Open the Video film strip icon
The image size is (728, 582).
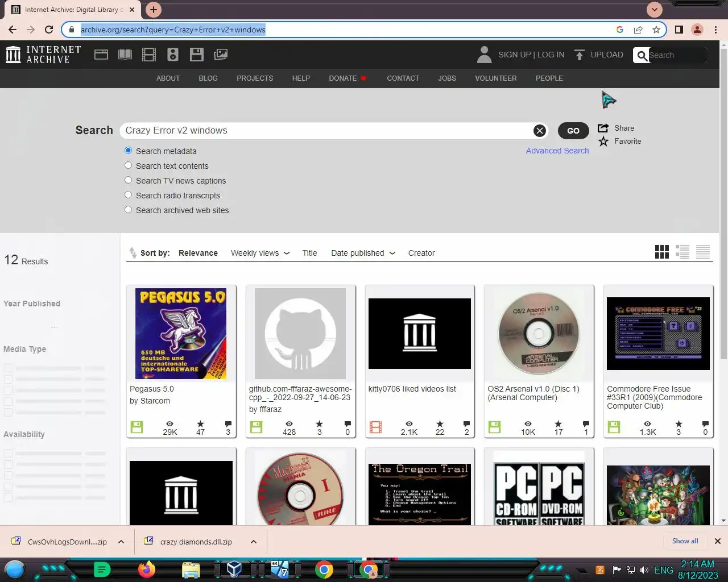(149, 55)
